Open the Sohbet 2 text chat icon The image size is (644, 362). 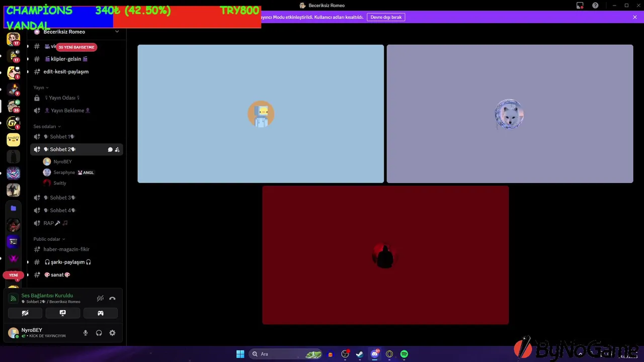point(110,149)
